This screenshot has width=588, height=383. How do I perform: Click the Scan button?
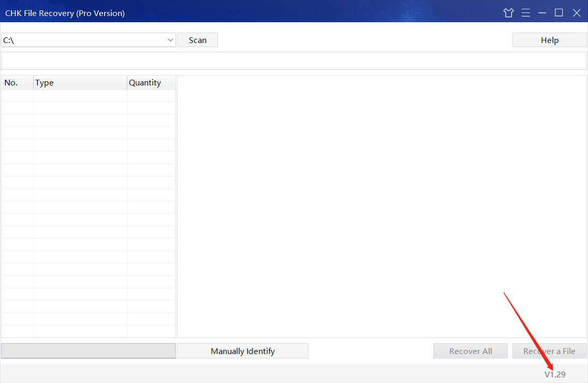[198, 40]
